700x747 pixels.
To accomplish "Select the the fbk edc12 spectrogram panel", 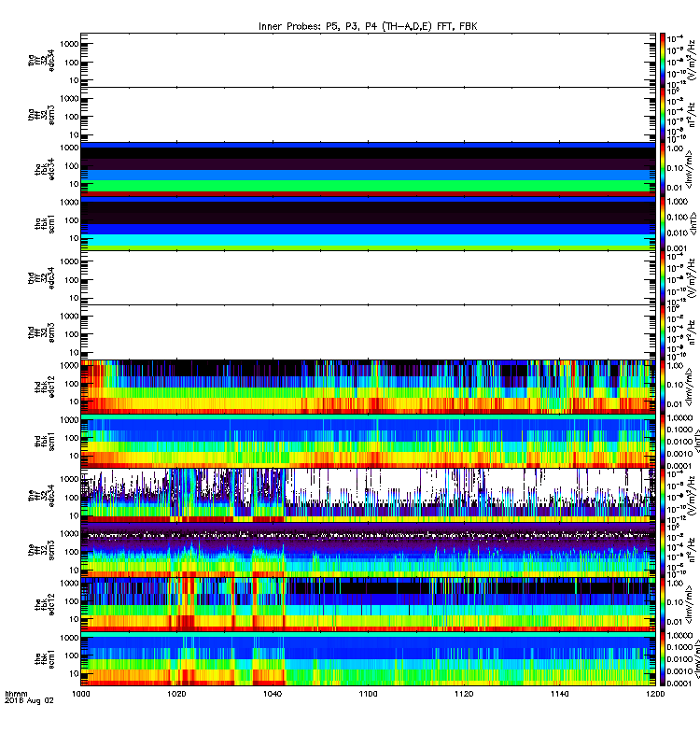I will pyautogui.click(x=368, y=604).
